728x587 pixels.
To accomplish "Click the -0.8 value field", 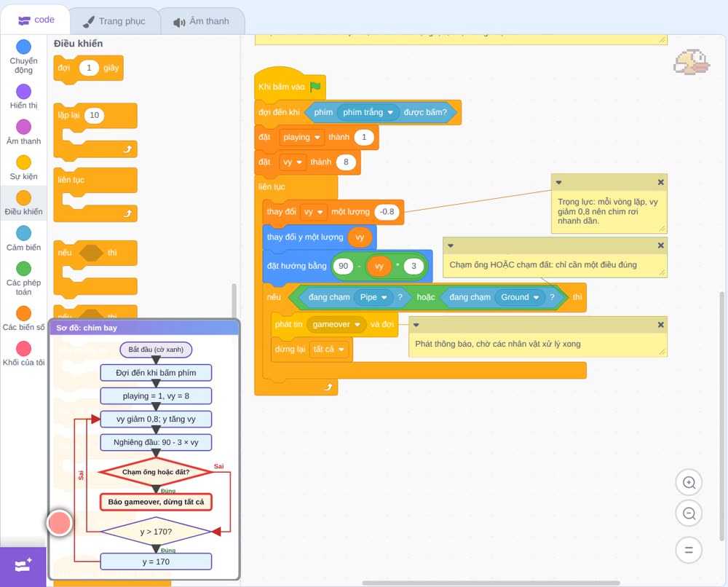I will tap(387, 212).
